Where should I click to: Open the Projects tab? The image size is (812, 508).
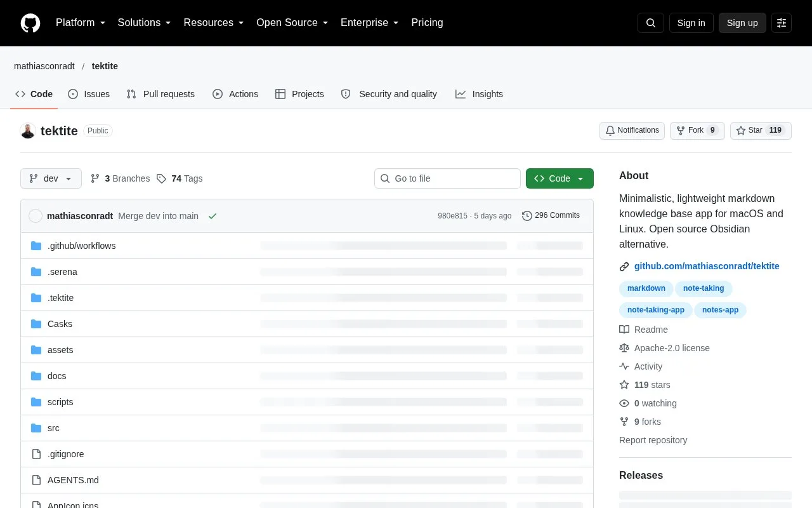point(299,94)
